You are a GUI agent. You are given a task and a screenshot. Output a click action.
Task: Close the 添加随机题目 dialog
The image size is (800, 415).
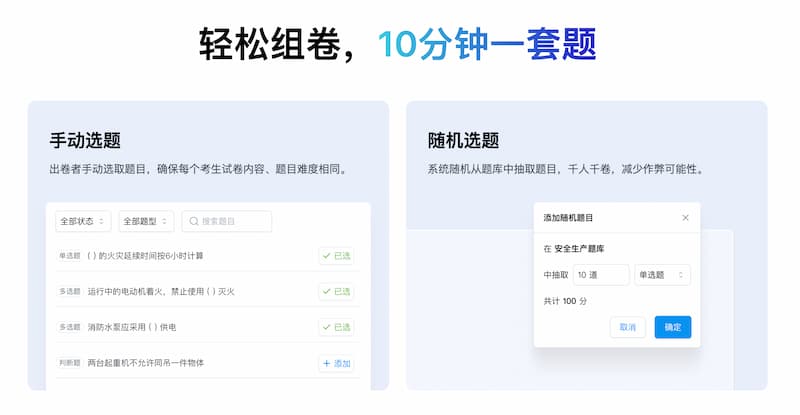(685, 218)
